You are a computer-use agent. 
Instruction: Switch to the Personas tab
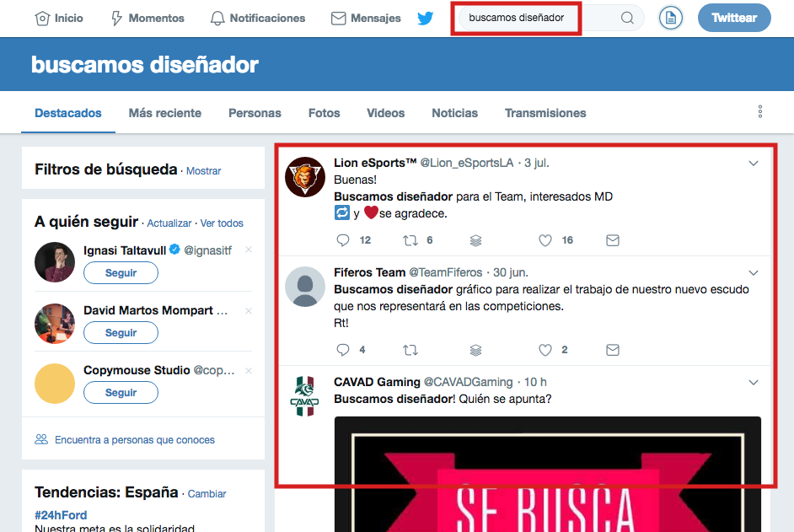(255, 113)
